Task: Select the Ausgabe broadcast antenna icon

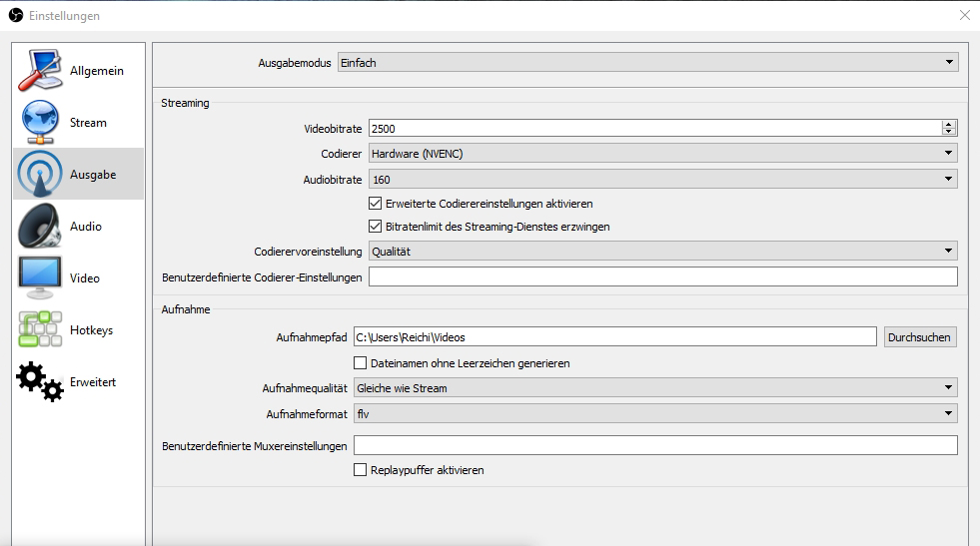Action: pyautogui.click(x=40, y=175)
